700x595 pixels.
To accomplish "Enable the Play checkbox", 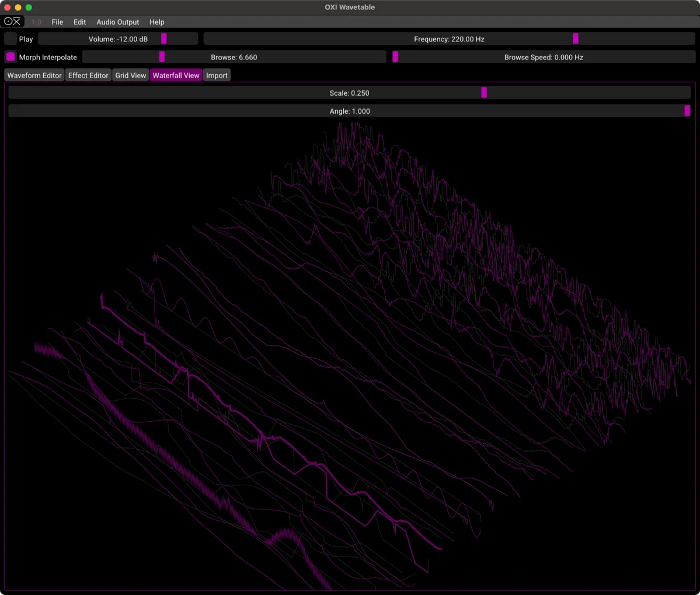I will [11, 38].
